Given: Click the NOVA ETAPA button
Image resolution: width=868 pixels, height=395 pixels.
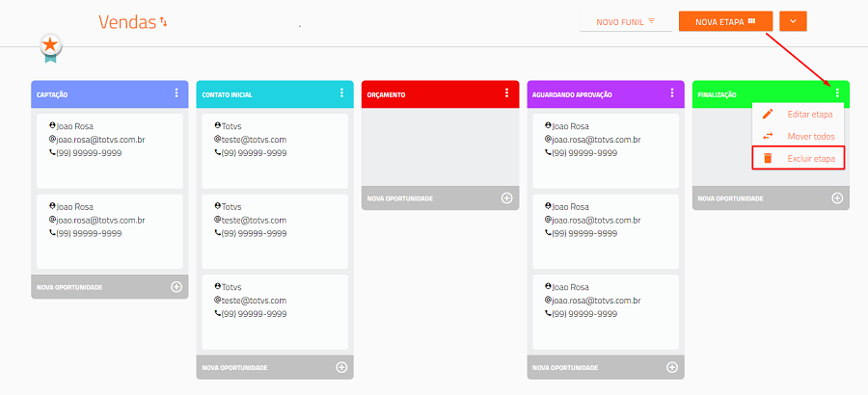Looking at the screenshot, I should coord(725,21).
